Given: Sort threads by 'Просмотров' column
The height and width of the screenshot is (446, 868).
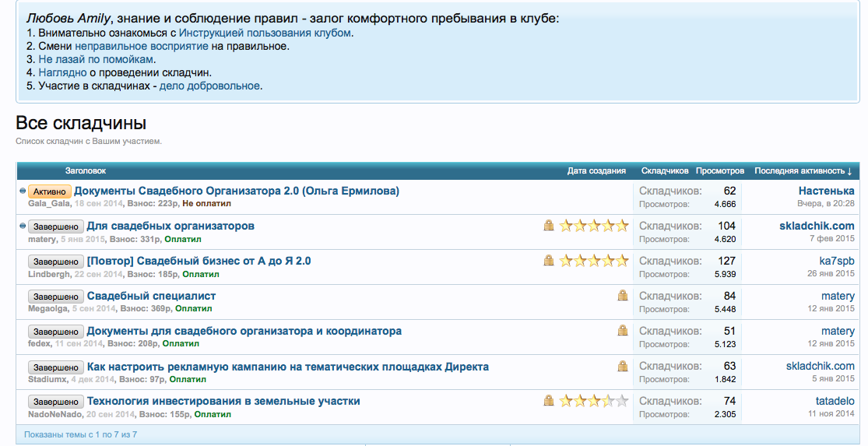Looking at the screenshot, I should click(x=719, y=170).
